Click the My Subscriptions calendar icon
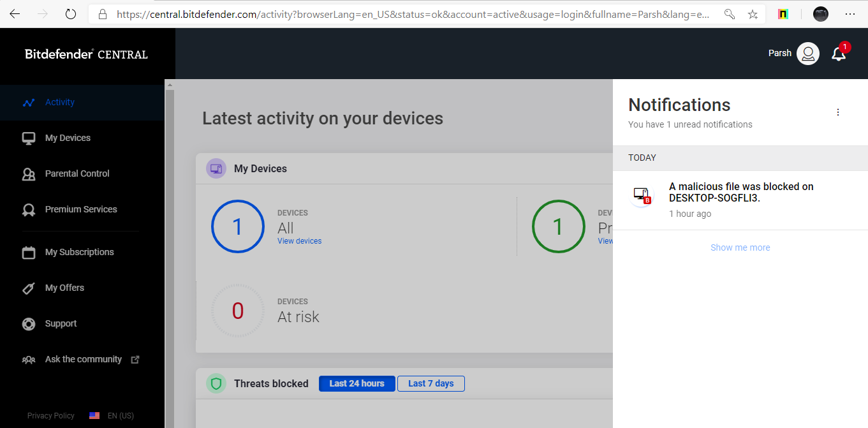 (29, 253)
